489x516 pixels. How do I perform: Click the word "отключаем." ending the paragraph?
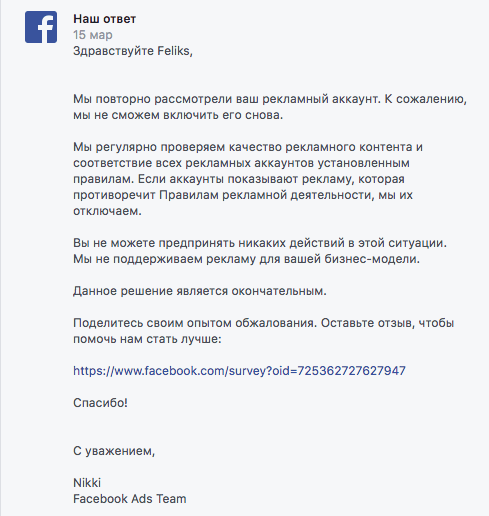click(x=107, y=211)
